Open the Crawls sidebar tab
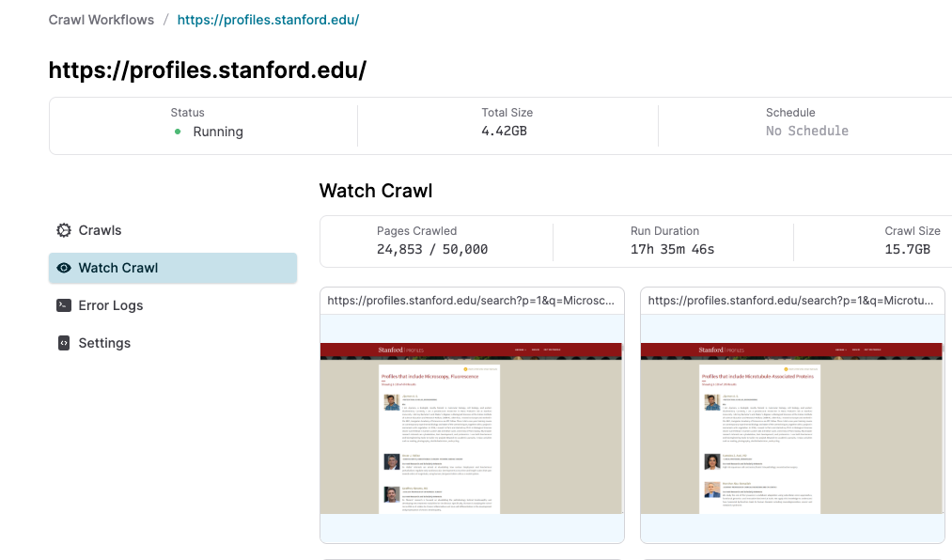The image size is (952, 560). [x=172, y=230]
